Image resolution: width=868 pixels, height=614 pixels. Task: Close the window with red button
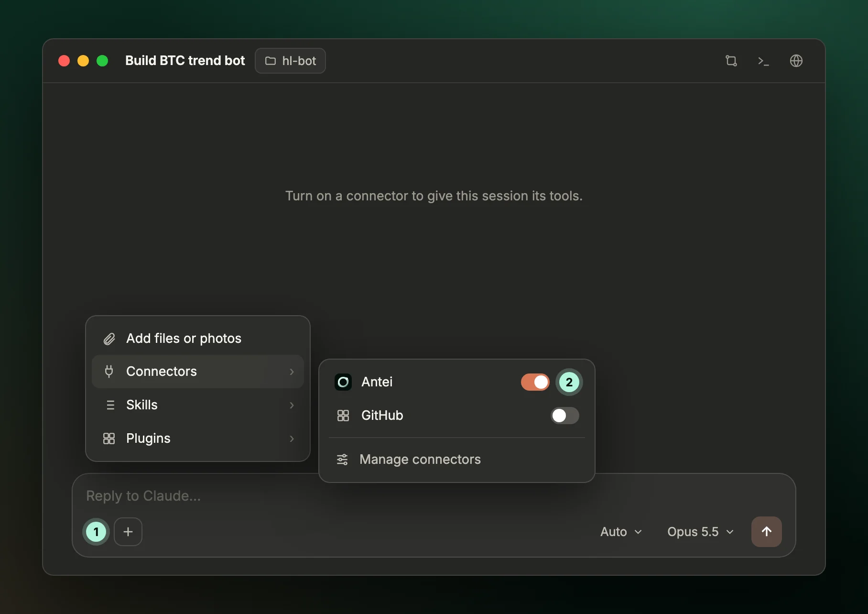(64, 61)
